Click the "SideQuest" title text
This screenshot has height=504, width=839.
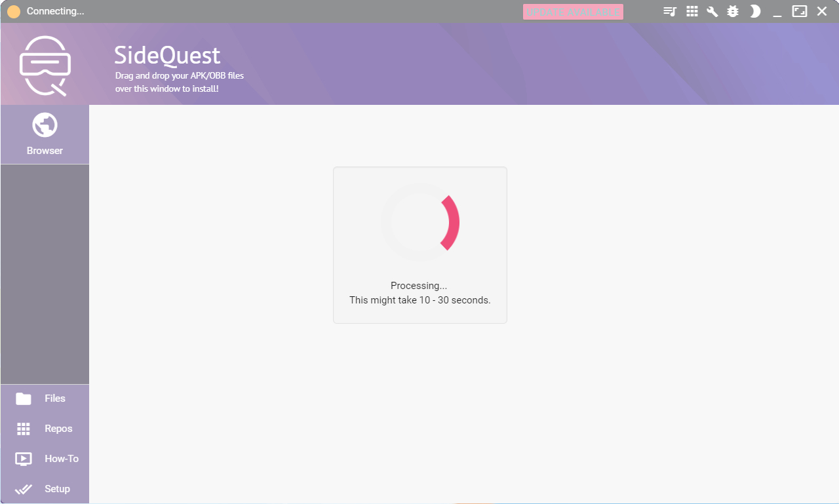pos(167,55)
